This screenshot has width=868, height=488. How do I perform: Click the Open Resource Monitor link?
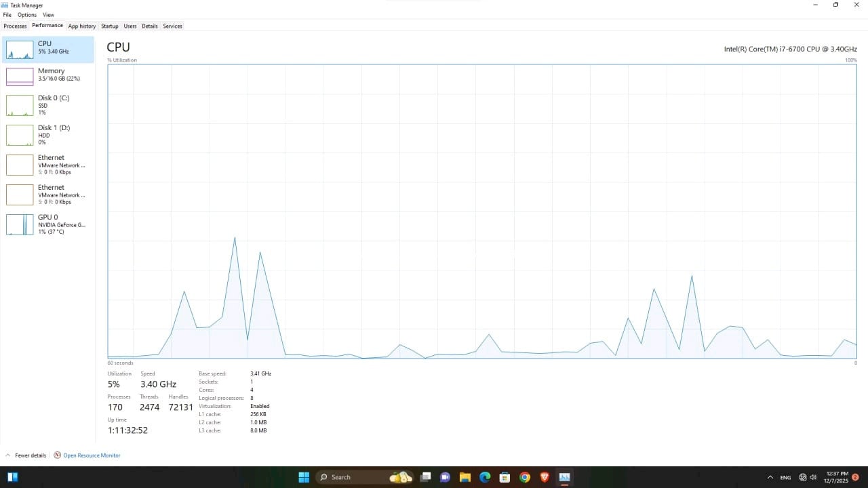click(x=92, y=455)
